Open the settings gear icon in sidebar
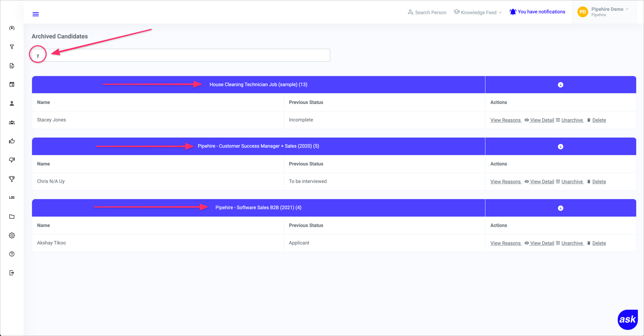The height and width of the screenshot is (336, 644). point(12,235)
